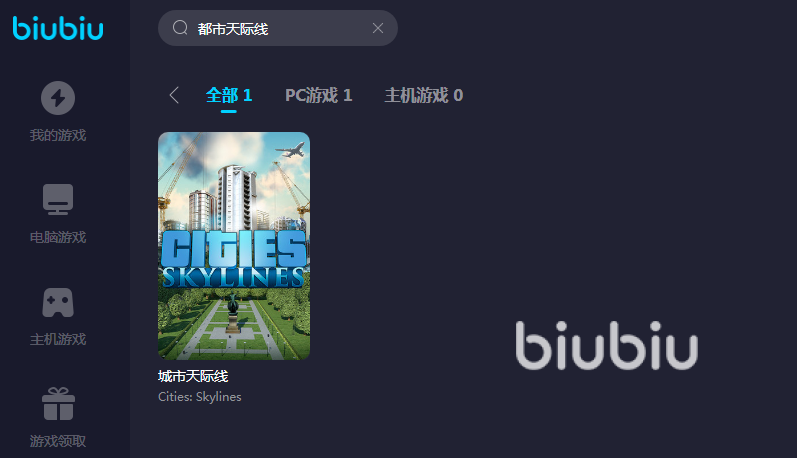Select the 主机游戏 label in the sidebar
Viewport: 797px width, 458px height.
pos(58,339)
